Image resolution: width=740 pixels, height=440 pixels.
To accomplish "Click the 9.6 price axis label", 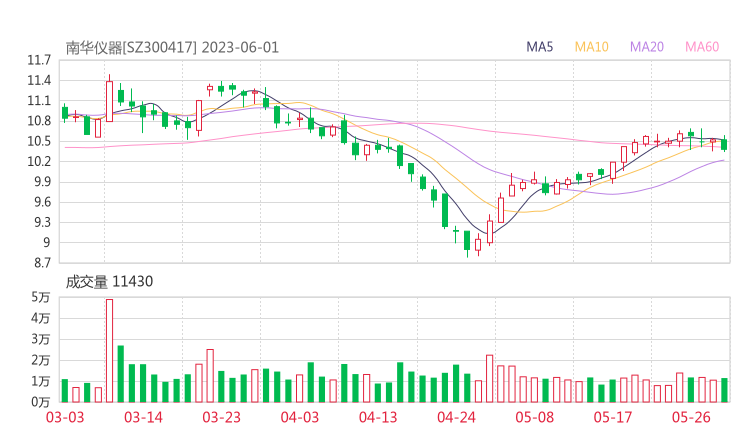I will (42, 203).
